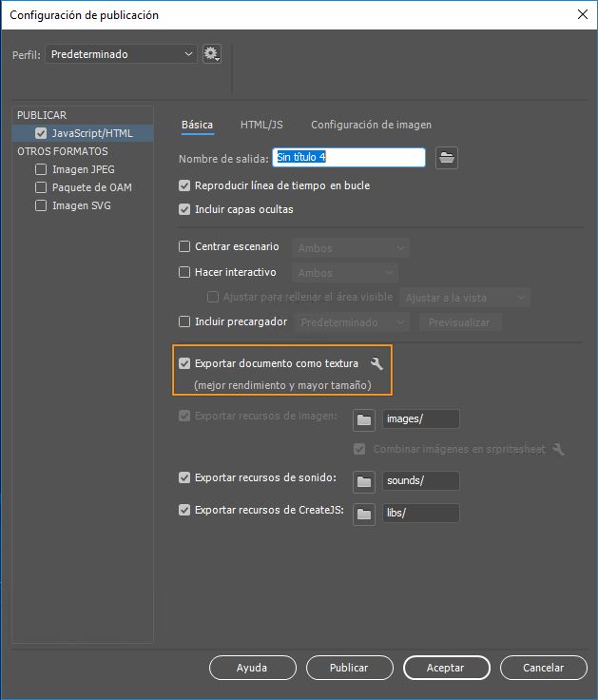Click the output name browse folder icon
598x700 pixels.
tap(447, 158)
